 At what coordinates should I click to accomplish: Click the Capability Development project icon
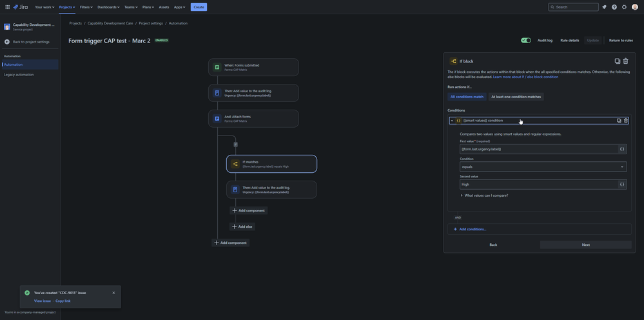[x=7, y=26]
